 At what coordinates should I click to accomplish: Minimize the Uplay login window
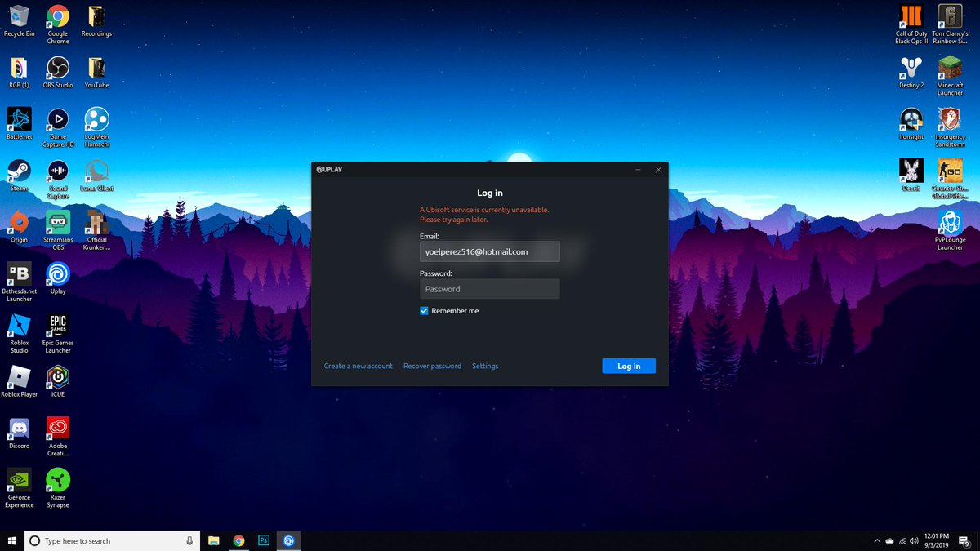pos(639,170)
